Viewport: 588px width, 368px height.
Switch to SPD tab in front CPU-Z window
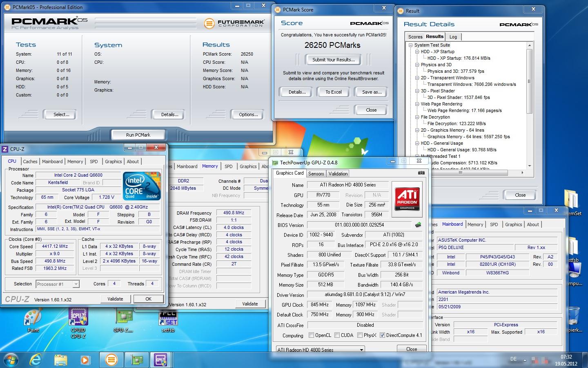pos(94,162)
